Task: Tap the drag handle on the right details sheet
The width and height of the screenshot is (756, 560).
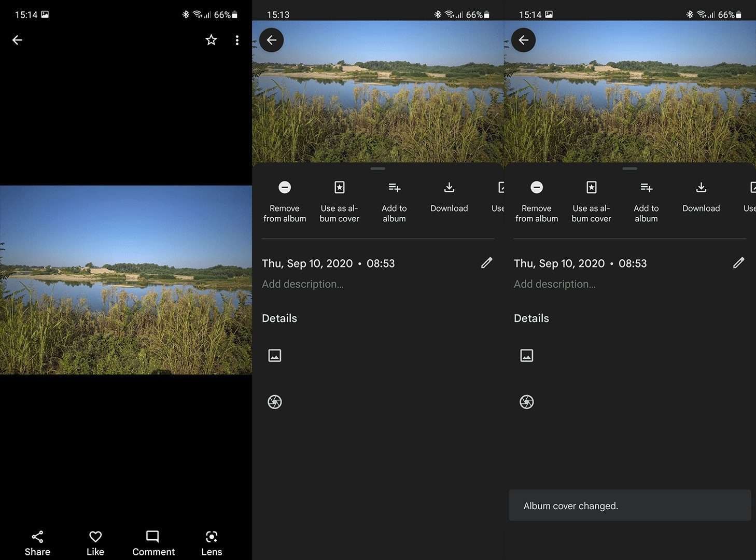Action: click(x=630, y=169)
